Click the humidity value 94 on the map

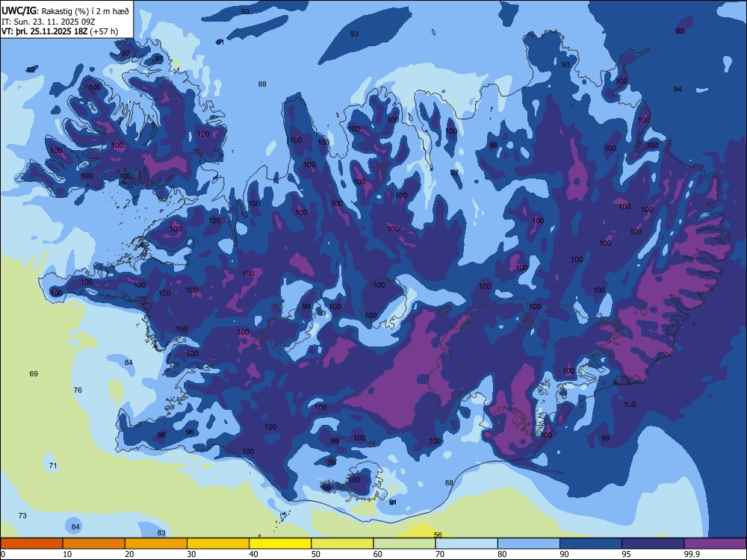[x=678, y=89]
